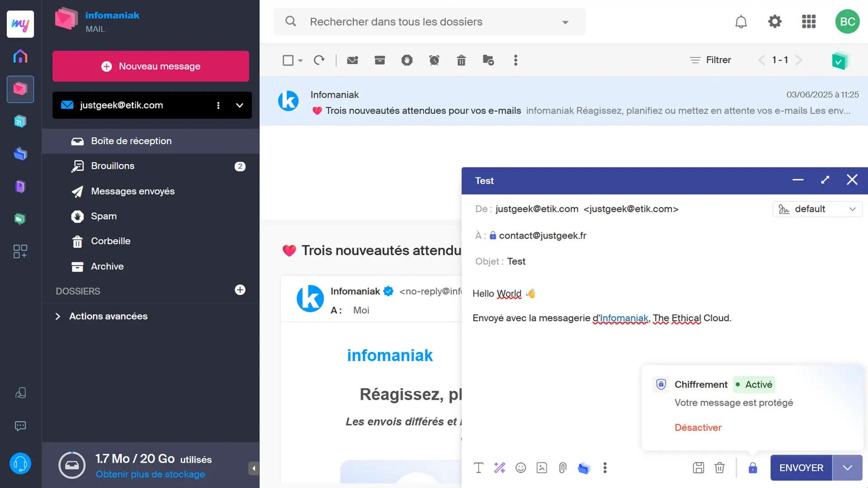This screenshot has width=868, height=488.
Task: Attach a file from kDrive in composer
Action: (584, 468)
